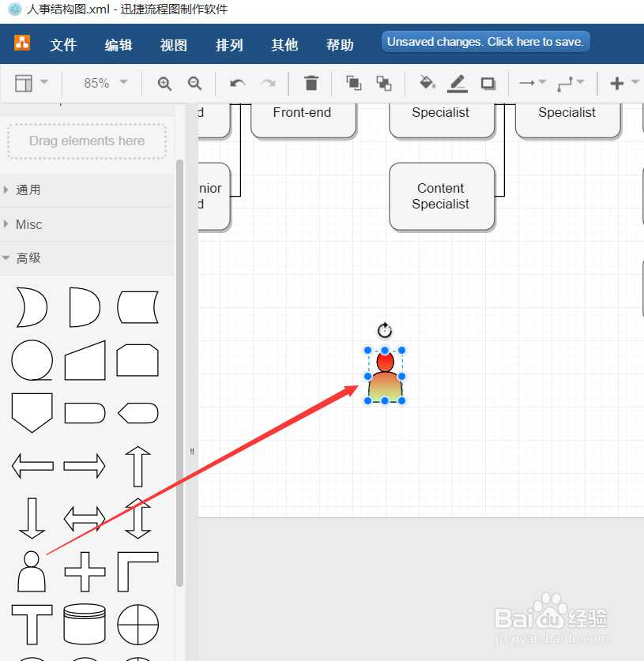The height and width of the screenshot is (661, 644).
Task: Open the 帮助 menu
Action: pos(340,45)
